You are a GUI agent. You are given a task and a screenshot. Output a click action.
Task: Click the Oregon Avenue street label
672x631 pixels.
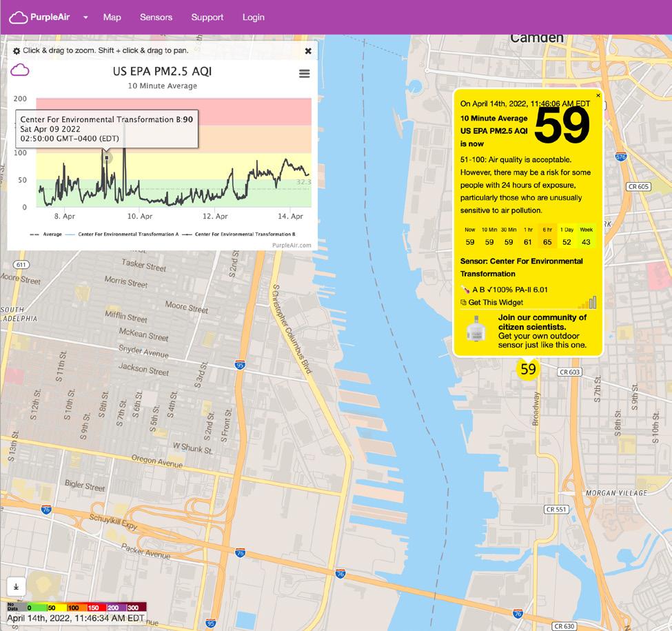pos(157,461)
